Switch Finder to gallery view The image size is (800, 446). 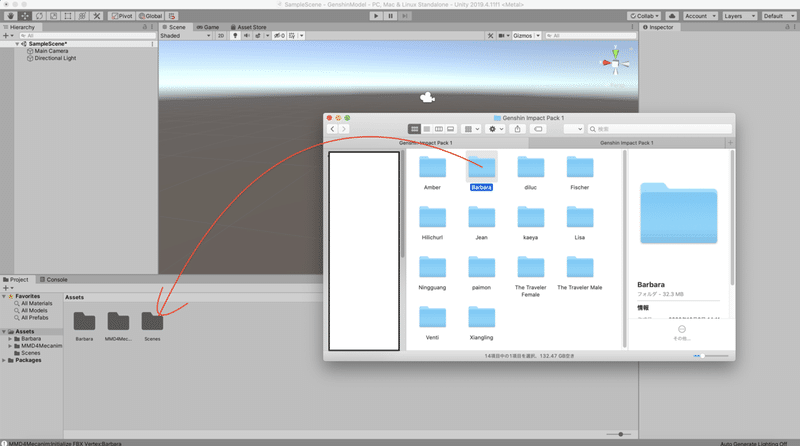click(451, 129)
